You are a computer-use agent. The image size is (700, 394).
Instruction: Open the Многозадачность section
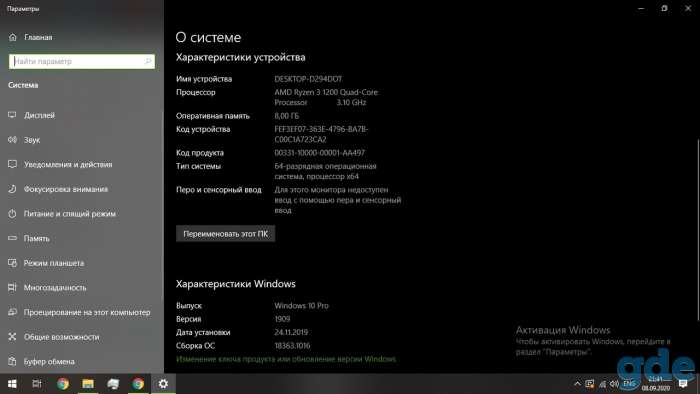(55, 288)
